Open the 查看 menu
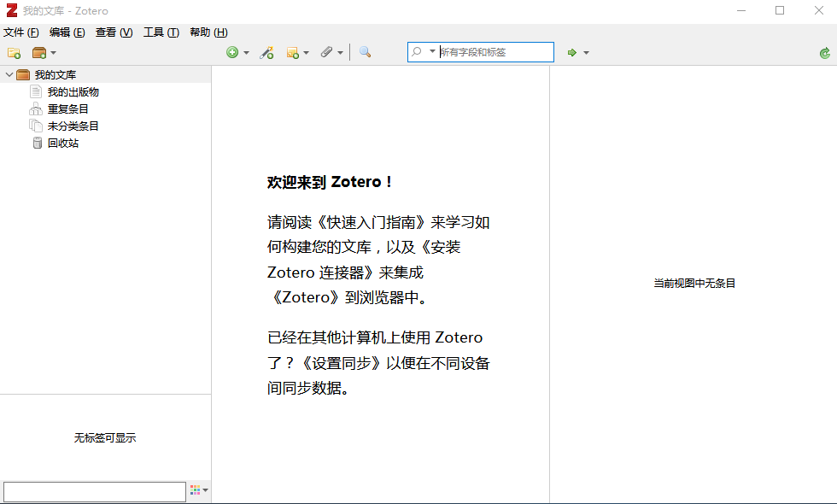 point(114,32)
